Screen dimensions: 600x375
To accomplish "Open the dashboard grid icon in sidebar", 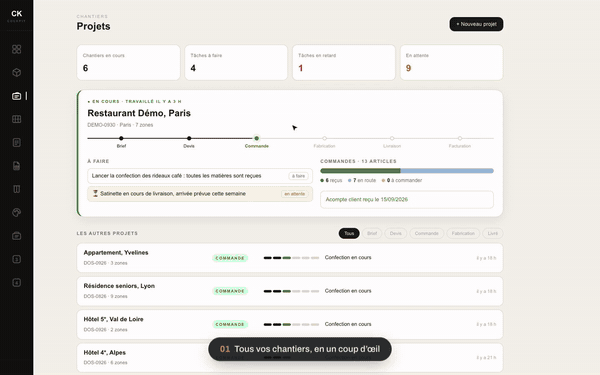I will click(16, 49).
